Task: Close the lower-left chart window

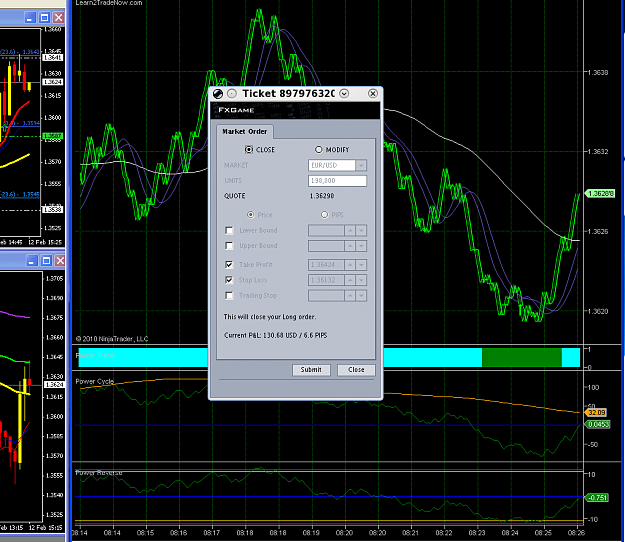Action: click(x=60, y=261)
